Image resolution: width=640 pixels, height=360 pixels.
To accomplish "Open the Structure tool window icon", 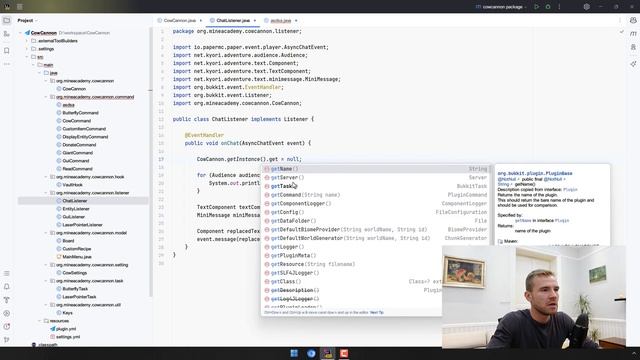I will (x=7, y=34).
